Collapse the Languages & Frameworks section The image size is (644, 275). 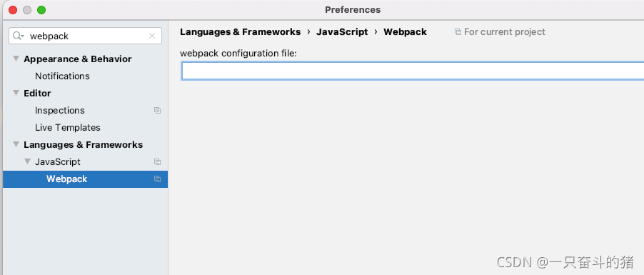tap(16, 145)
